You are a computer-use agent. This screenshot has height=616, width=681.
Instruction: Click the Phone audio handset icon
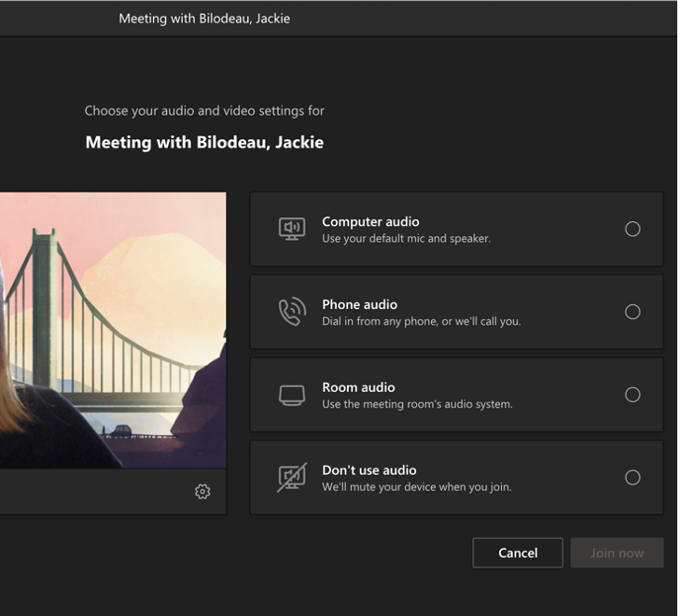[292, 312]
